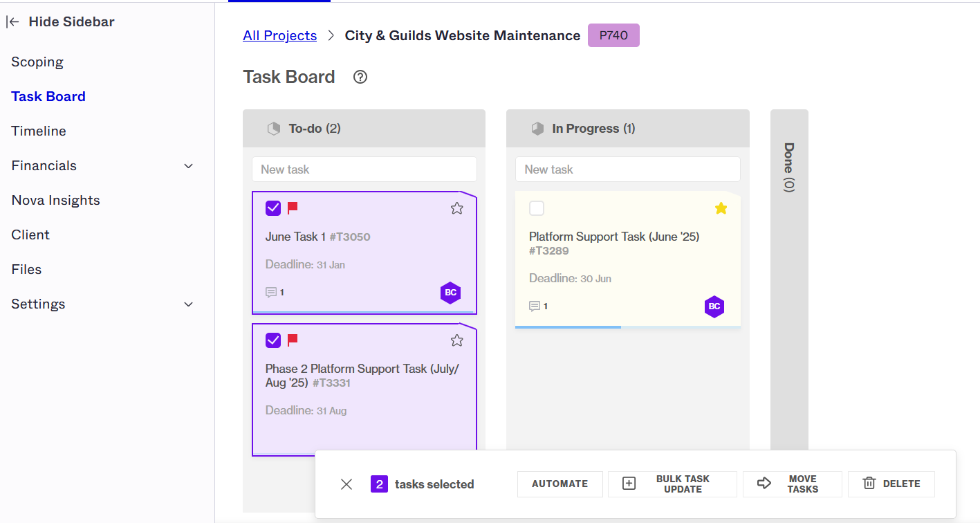Viewport: 980px width, 523px height.
Task: Dismiss selection with the X icon
Action: (346, 484)
